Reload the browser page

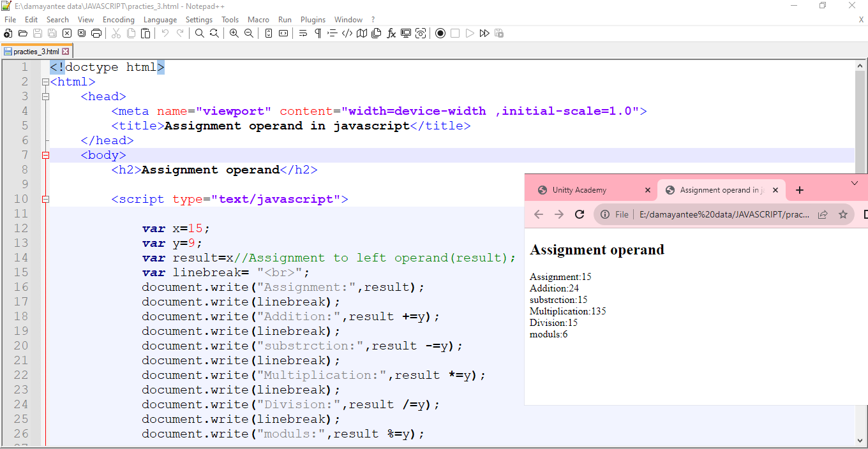580,214
